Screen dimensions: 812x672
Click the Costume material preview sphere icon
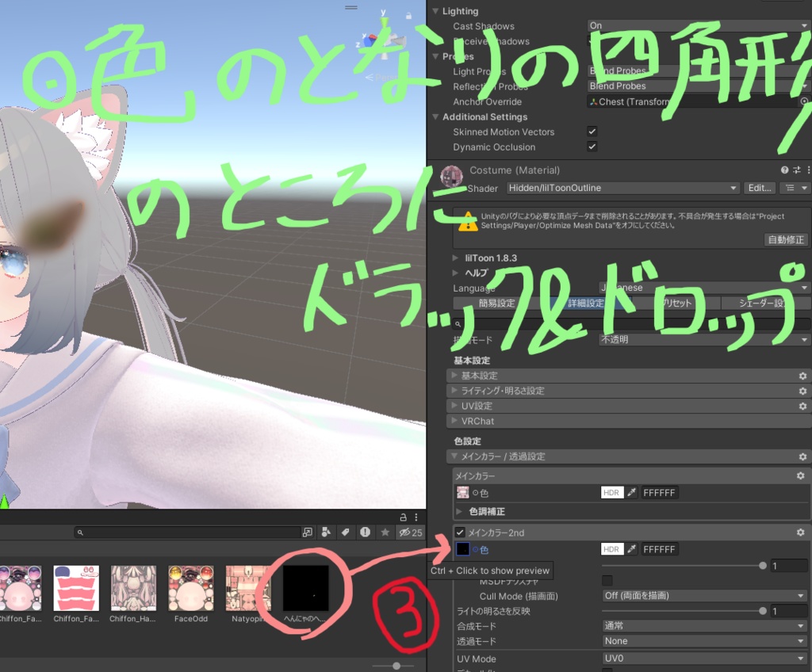pos(451,177)
